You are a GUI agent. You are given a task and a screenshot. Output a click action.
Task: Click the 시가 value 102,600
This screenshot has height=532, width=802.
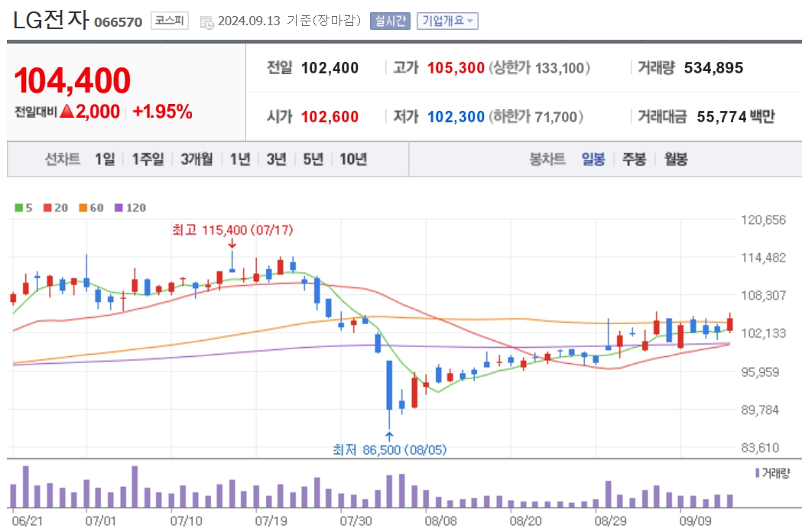[x=330, y=117]
